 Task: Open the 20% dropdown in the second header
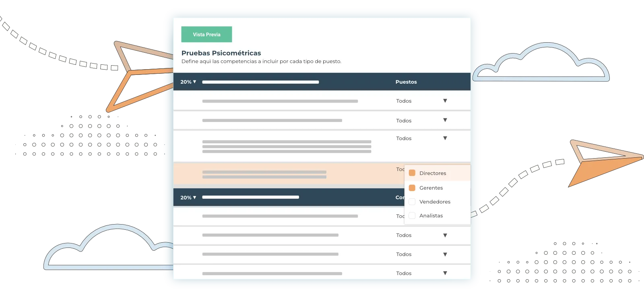[x=188, y=198]
